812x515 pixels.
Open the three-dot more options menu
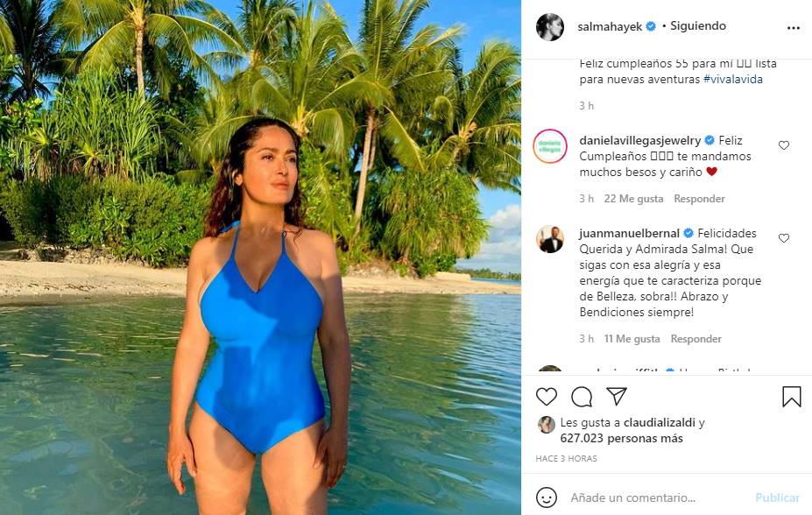tap(793, 28)
